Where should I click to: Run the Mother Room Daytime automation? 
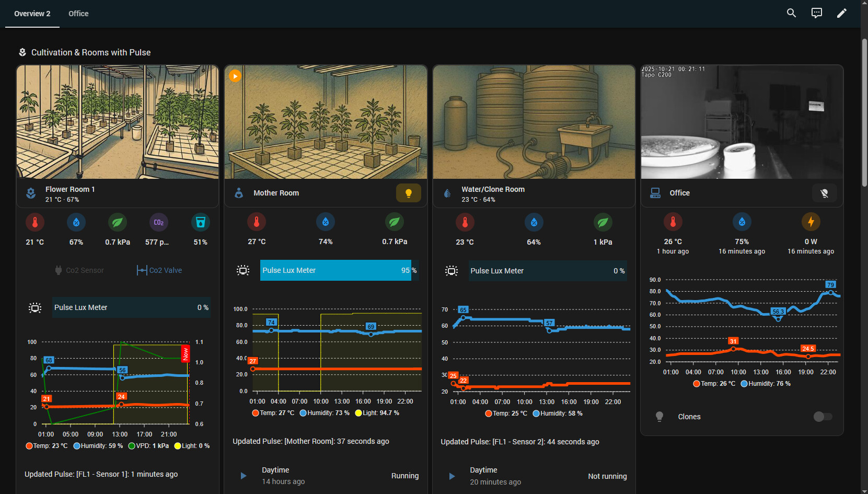tap(244, 476)
